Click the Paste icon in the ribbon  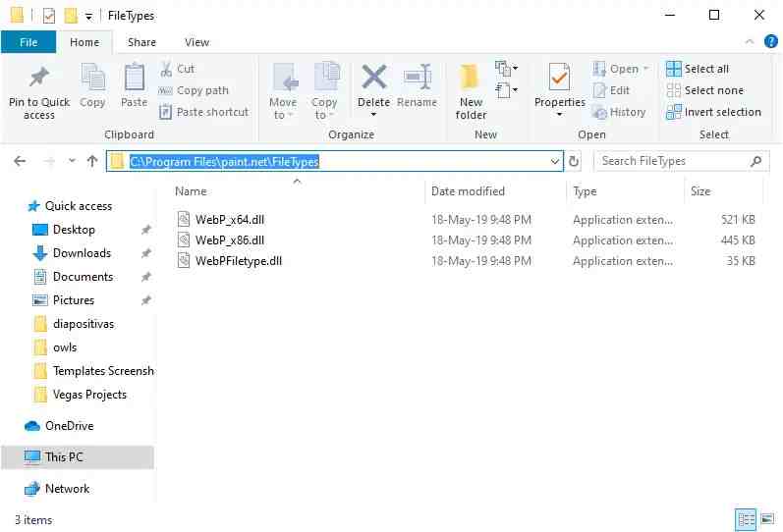click(x=134, y=80)
